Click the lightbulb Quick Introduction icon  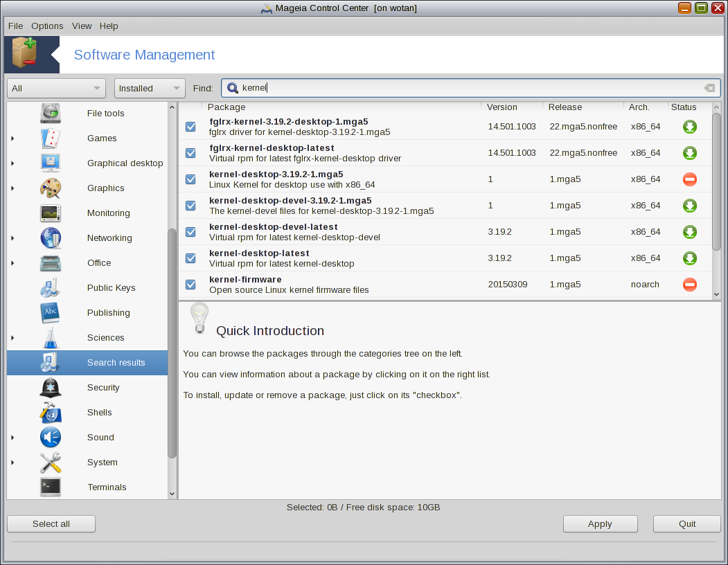click(199, 318)
